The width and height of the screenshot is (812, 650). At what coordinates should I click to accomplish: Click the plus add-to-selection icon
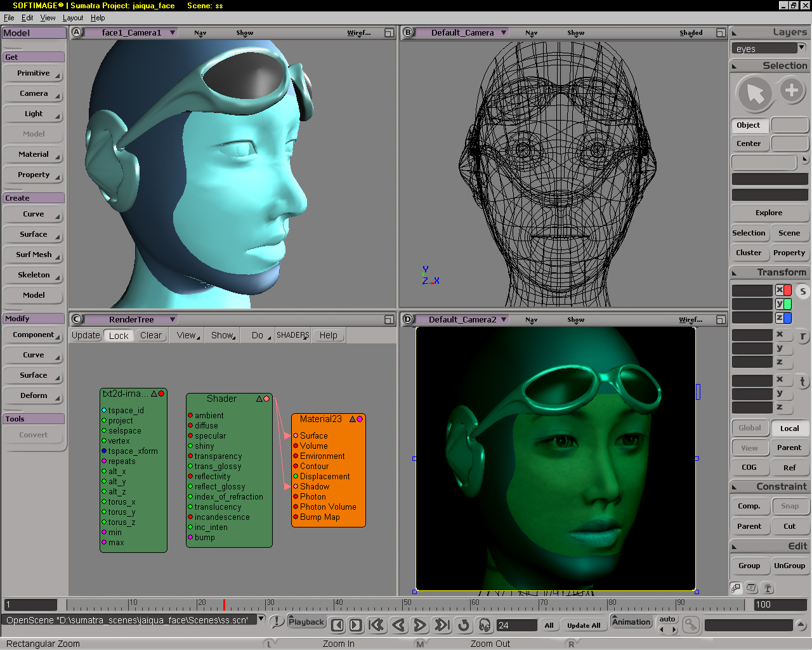tap(791, 91)
